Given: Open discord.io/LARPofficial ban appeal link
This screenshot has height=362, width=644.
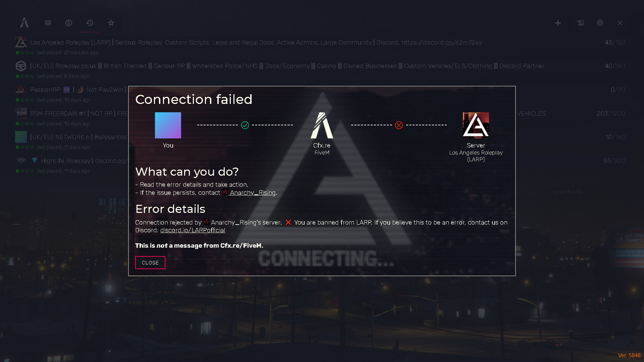Looking at the screenshot, I should [x=193, y=230].
